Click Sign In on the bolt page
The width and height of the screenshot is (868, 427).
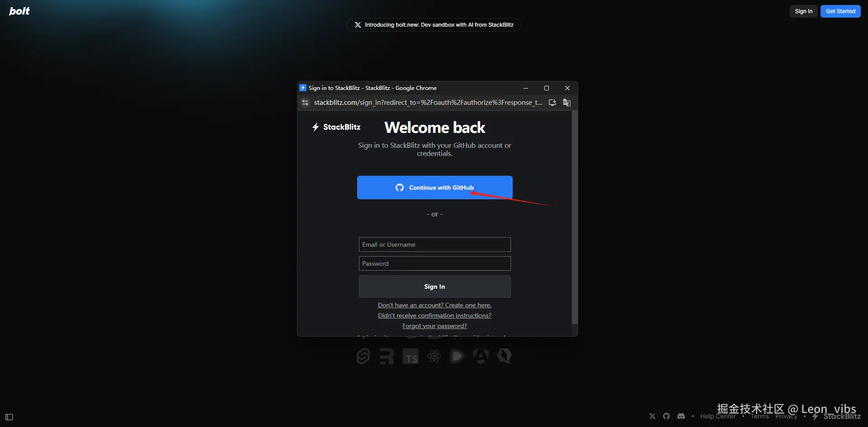coord(803,11)
